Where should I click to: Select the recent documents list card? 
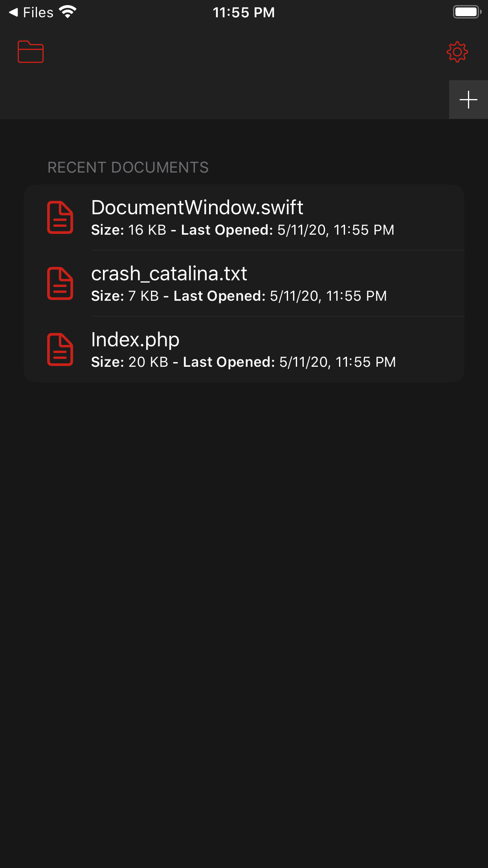pyautogui.click(x=244, y=283)
